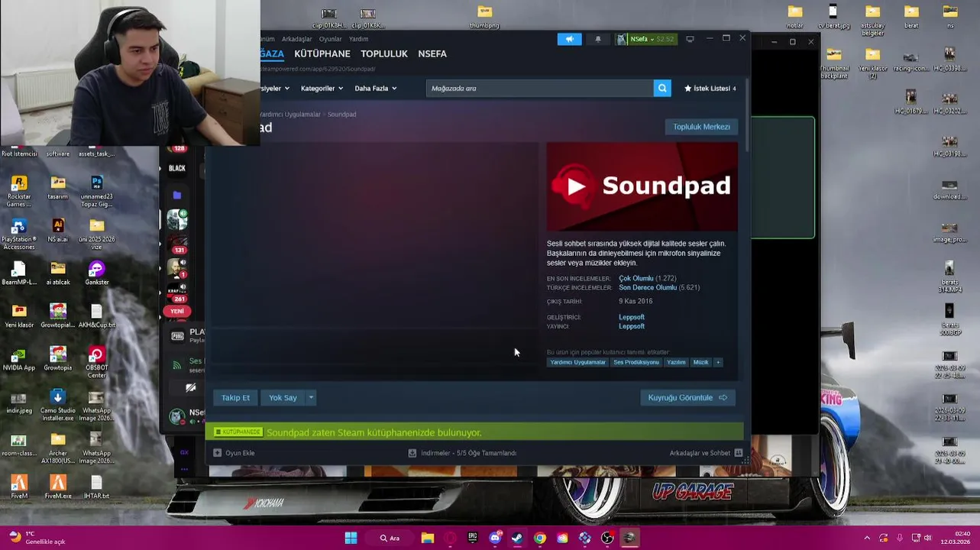This screenshot has width=980, height=550.
Task: Open NS ai.ai Illustrator file on desktop
Action: pos(58,230)
